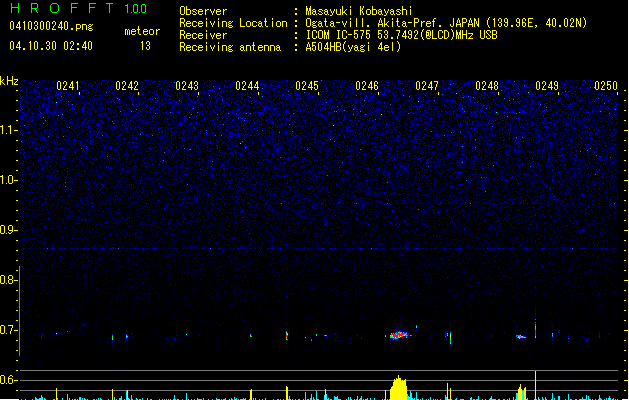Click the 0.9 kHz axis label

8,230
